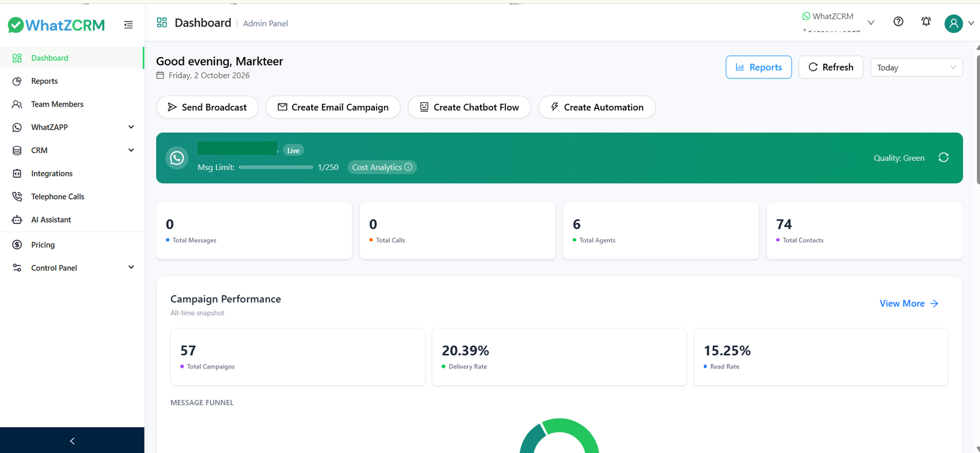Open Reports from the sidebar menu
Image resolution: width=980 pixels, height=453 pixels.
tap(72, 81)
